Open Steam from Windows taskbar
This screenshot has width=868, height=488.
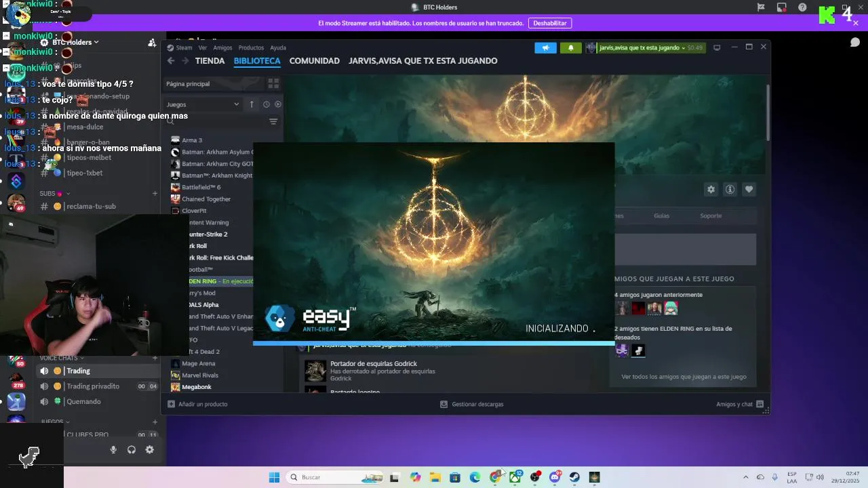tap(574, 477)
